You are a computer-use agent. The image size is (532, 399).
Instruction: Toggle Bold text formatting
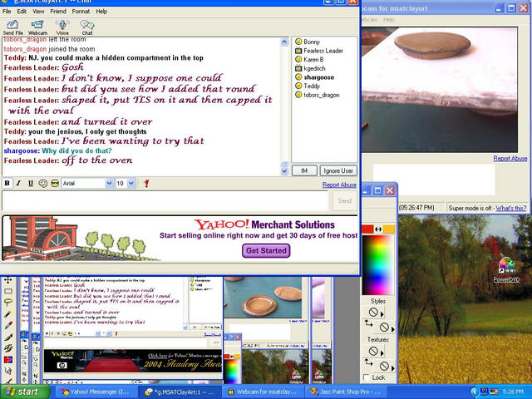(x=7, y=184)
